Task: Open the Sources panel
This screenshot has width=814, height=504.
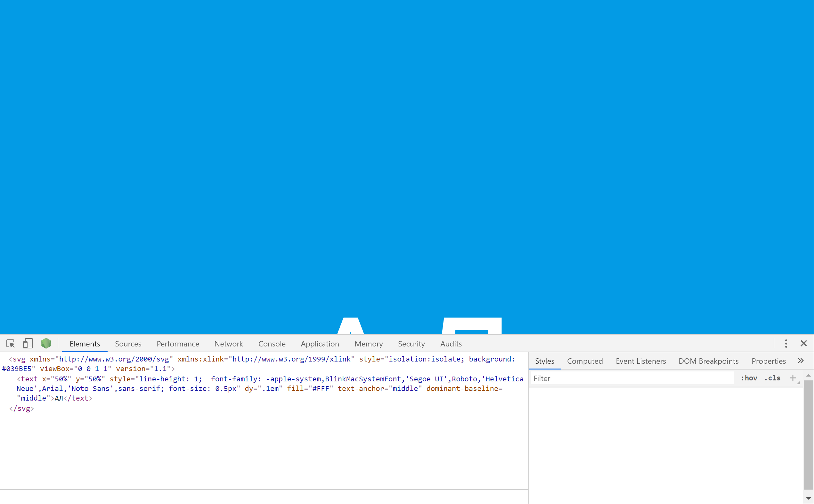Action: [128, 344]
